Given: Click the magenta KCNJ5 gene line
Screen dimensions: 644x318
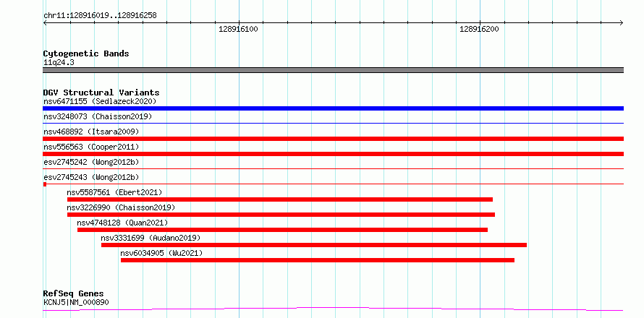Looking at the screenshot, I should [x=333, y=309].
